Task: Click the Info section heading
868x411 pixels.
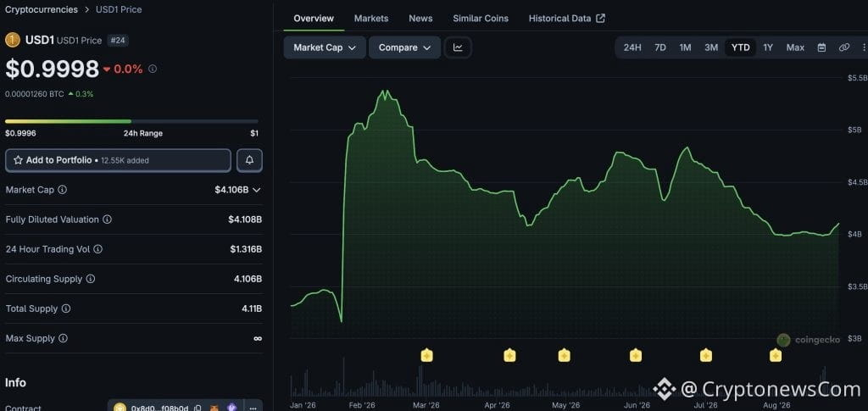Action: point(15,383)
